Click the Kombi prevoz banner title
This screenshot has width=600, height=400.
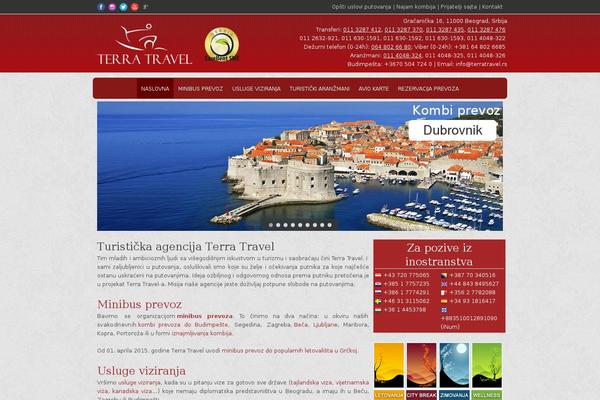pyautogui.click(x=456, y=111)
